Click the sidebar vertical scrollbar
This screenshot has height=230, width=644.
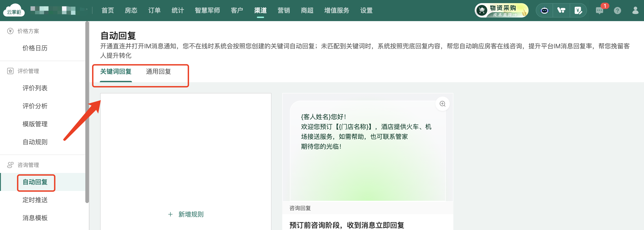(87, 113)
